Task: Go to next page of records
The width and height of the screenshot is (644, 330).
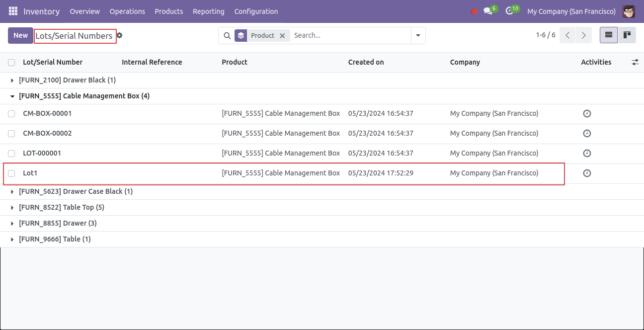Action: point(584,35)
